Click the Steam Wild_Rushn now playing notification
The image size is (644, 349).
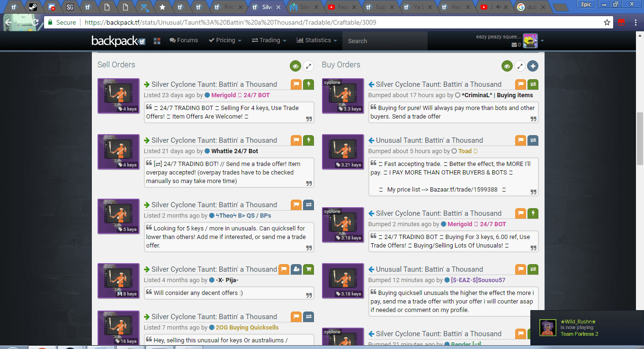point(587,328)
